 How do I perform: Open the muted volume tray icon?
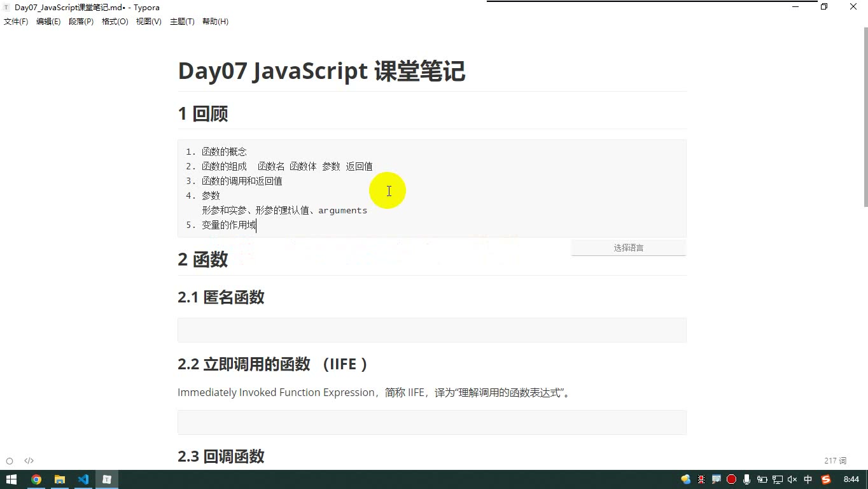[792, 479]
